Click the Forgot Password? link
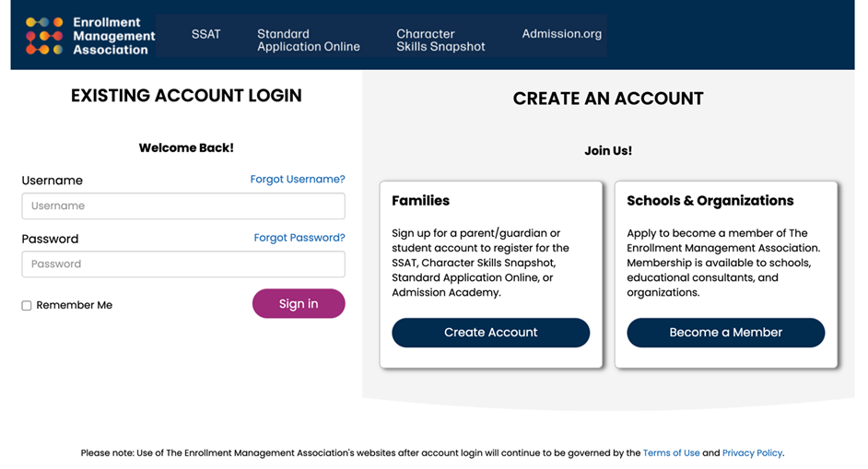This screenshot has width=868, height=469. point(299,238)
